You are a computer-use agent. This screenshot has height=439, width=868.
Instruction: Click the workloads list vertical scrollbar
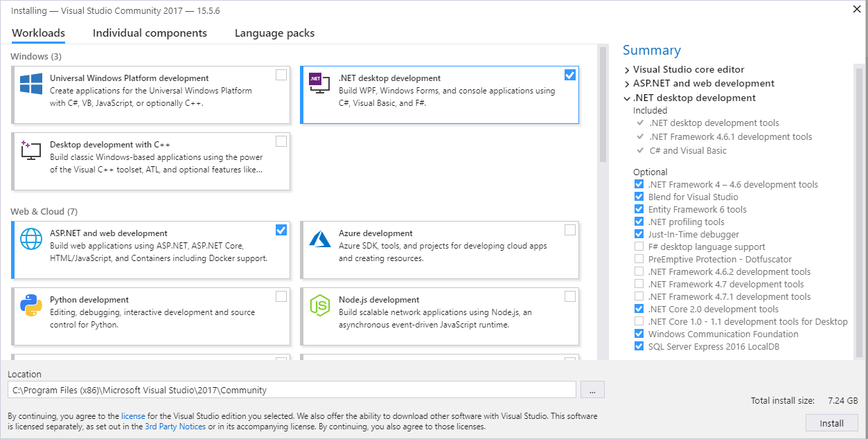[603, 104]
